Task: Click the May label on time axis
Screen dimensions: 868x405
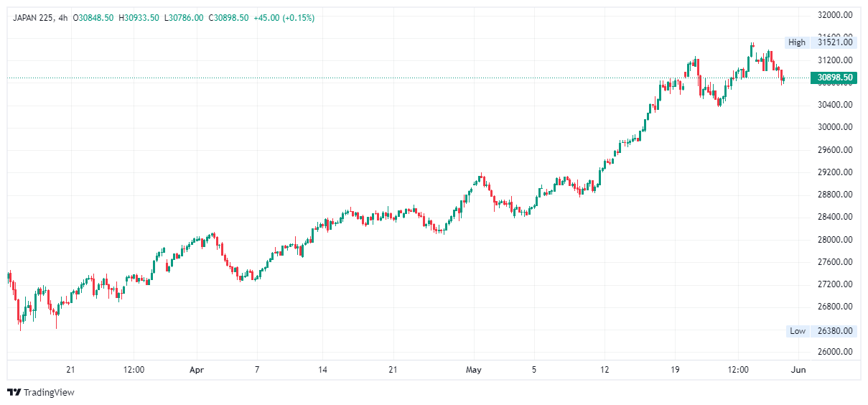Action: [x=473, y=370]
